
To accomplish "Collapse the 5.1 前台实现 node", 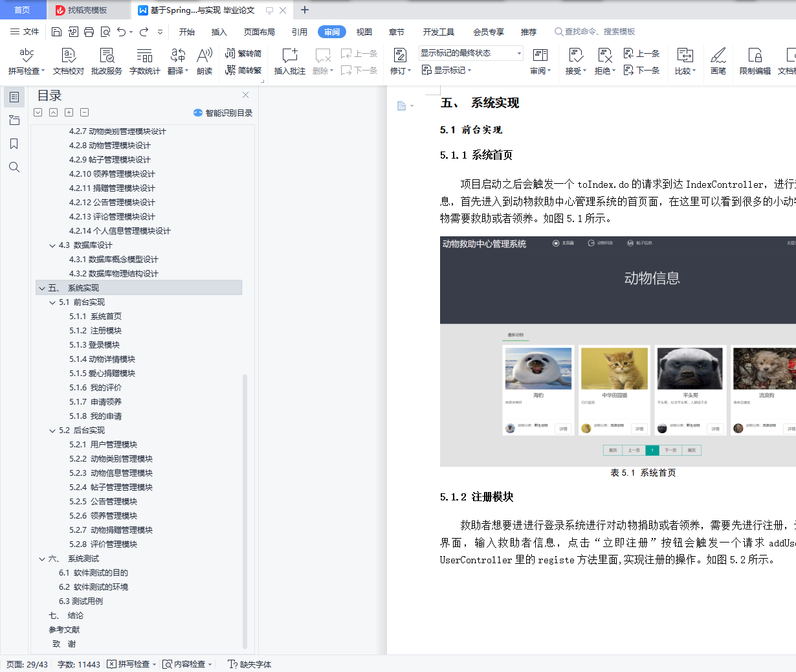I will coord(52,302).
